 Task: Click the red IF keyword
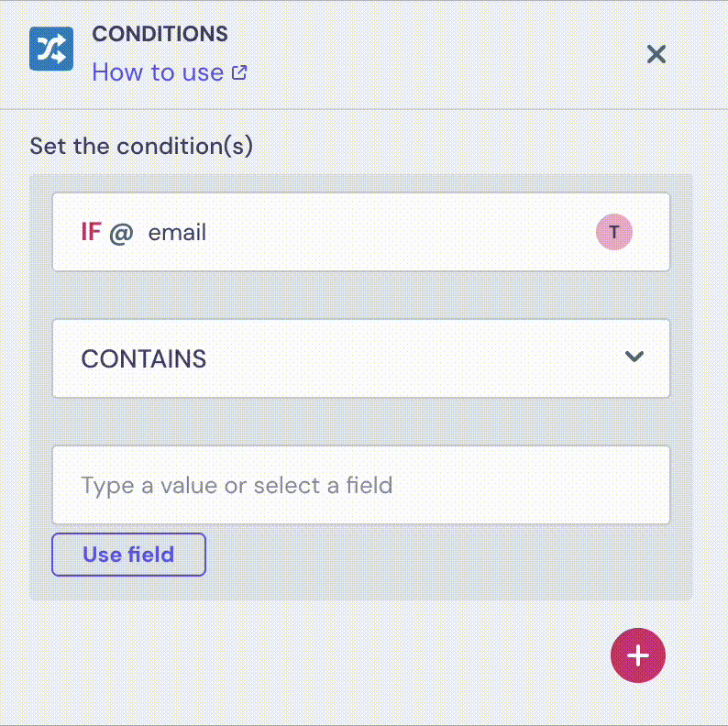pos(91,233)
